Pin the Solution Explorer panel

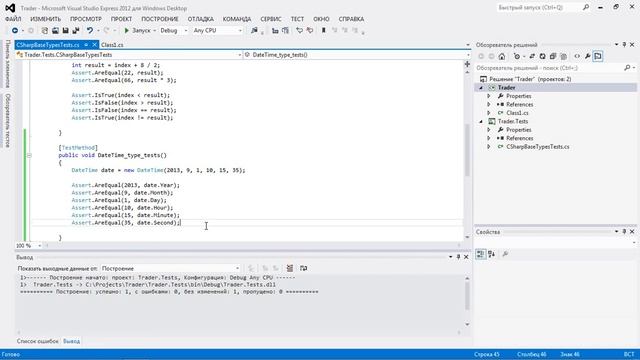point(624,44)
